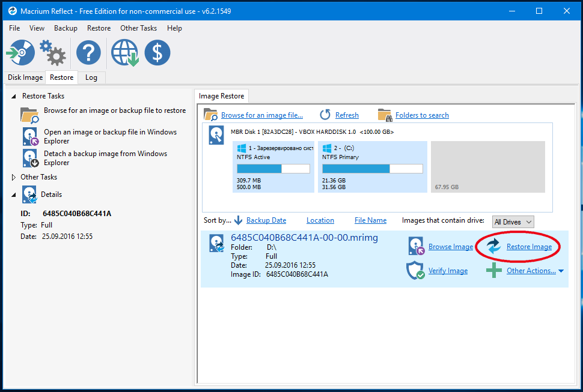This screenshot has height=392, width=583.
Task: Click Folders to search link
Action: pos(422,115)
